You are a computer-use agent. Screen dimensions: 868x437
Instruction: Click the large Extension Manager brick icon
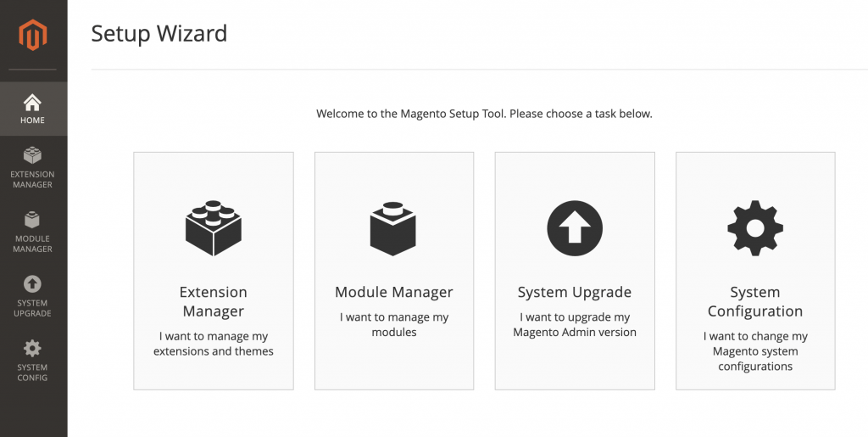[213, 228]
